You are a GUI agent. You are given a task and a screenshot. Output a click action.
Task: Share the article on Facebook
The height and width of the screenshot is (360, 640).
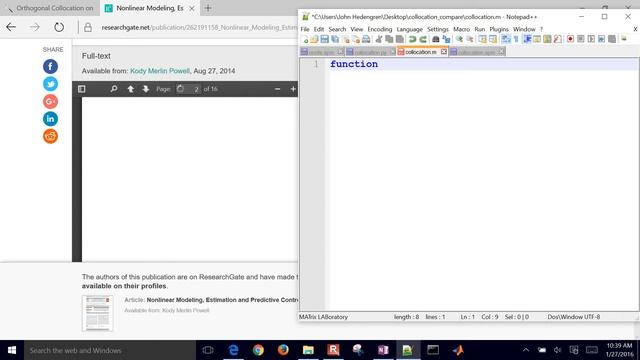(50, 67)
